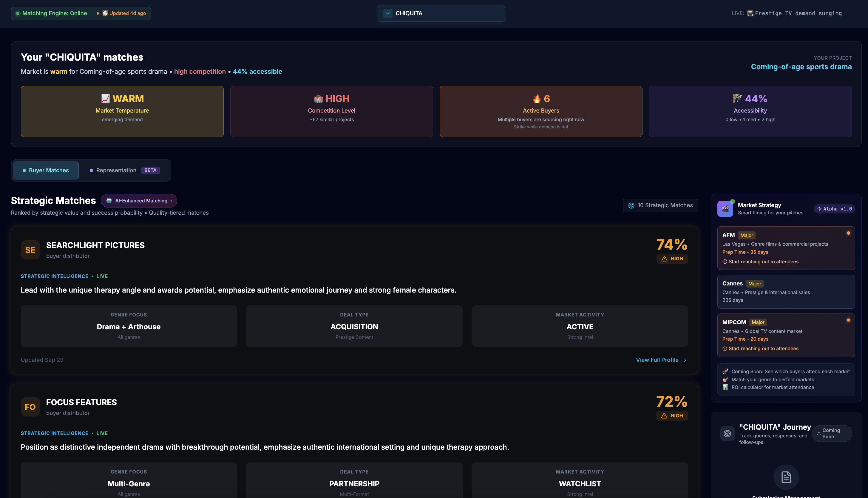The height and width of the screenshot is (498, 868).
Task: Select the HIGH Competition Level card
Action: pyautogui.click(x=331, y=111)
